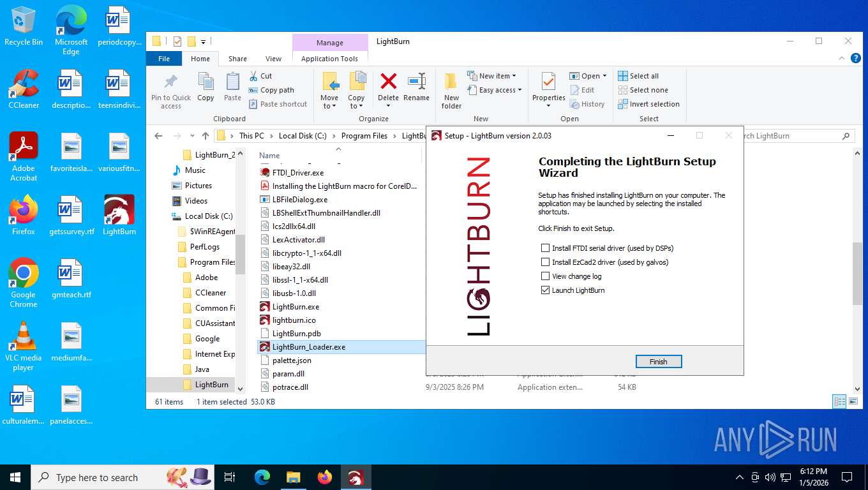The height and width of the screenshot is (490, 868).
Task: Click the Back arrow in Explorer
Action: click(x=158, y=136)
